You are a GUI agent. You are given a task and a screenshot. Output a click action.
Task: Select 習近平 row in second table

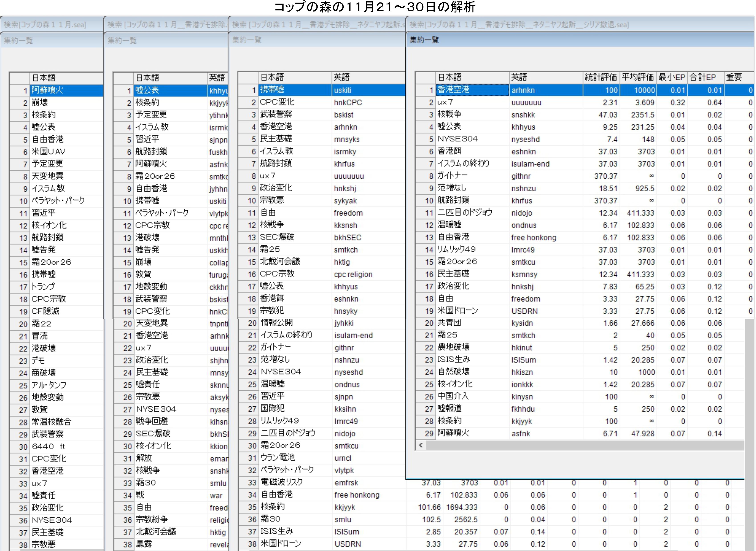[148, 139]
